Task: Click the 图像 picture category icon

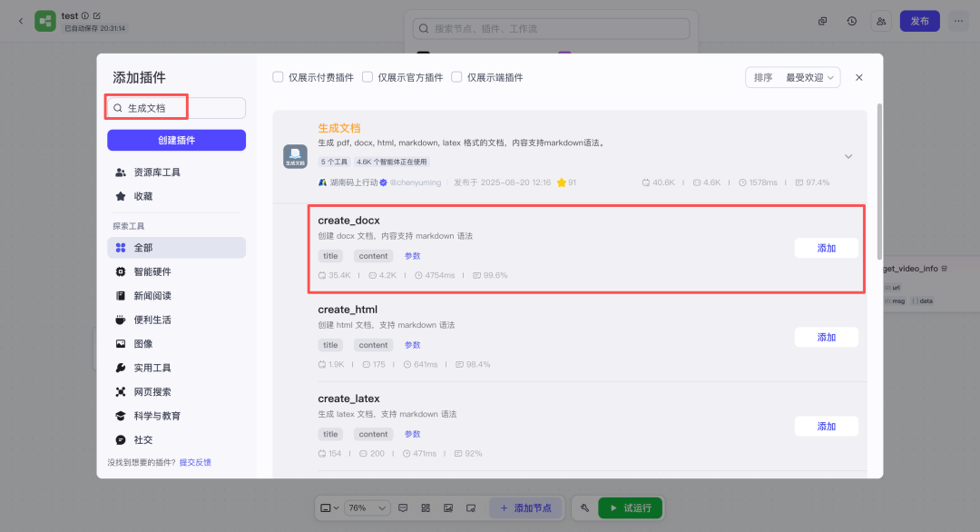Action: click(121, 344)
